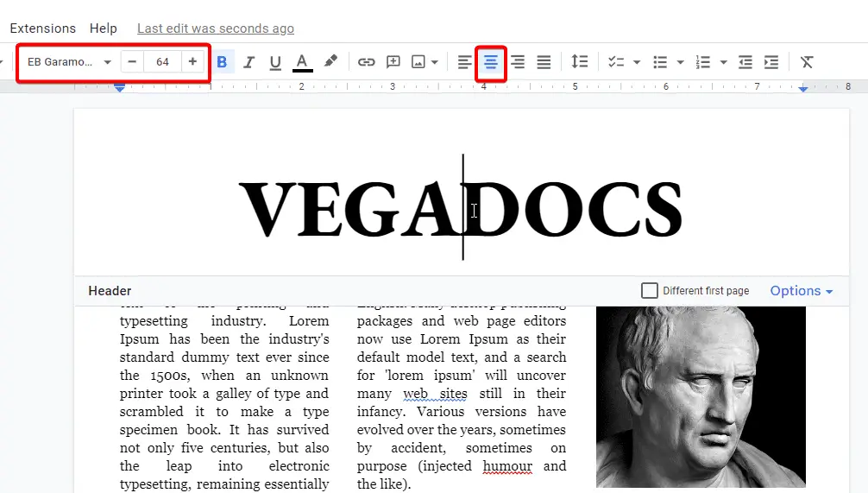Open the bulleted list options arrow
The image size is (868, 493).
(x=681, y=62)
